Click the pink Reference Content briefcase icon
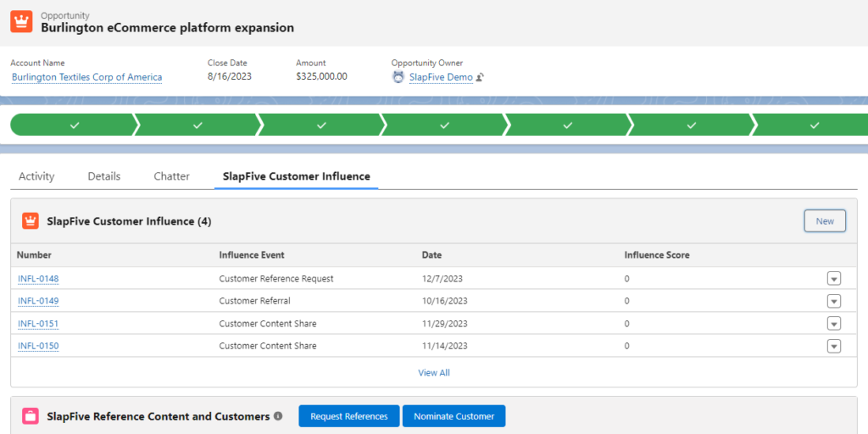This screenshot has width=868, height=434. pyautogui.click(x=31, y=415)
